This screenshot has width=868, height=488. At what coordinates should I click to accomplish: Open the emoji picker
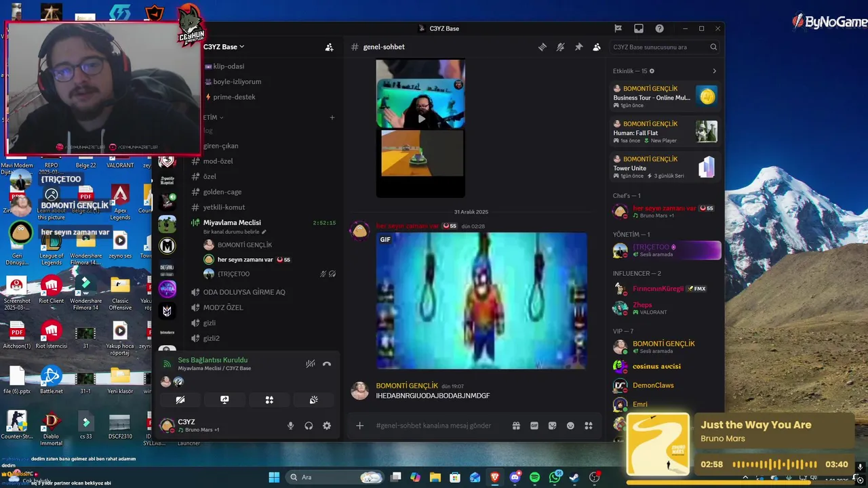(x=570, y=426)
